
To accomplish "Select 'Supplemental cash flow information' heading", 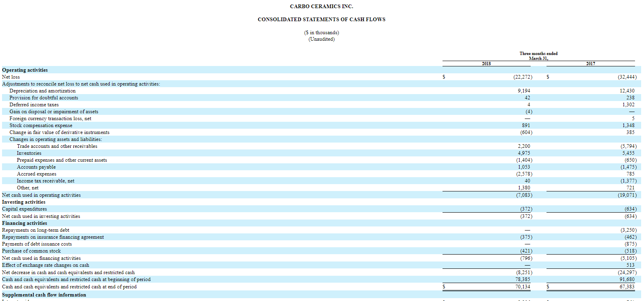I will coord(44,295).
